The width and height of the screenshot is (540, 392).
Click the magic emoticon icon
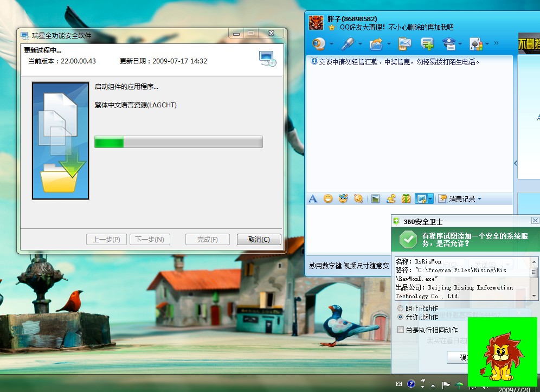tap(343, 199)
